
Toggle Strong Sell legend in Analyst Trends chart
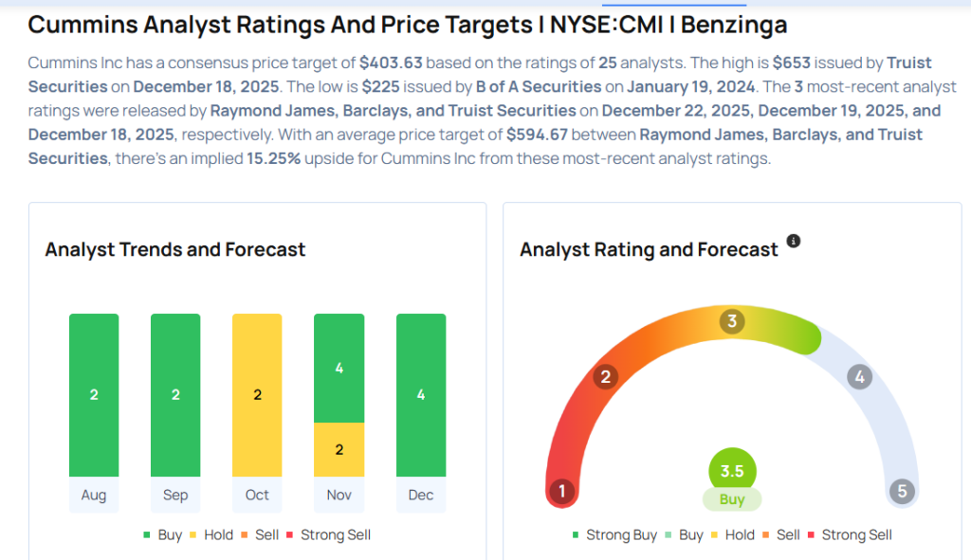328,534
